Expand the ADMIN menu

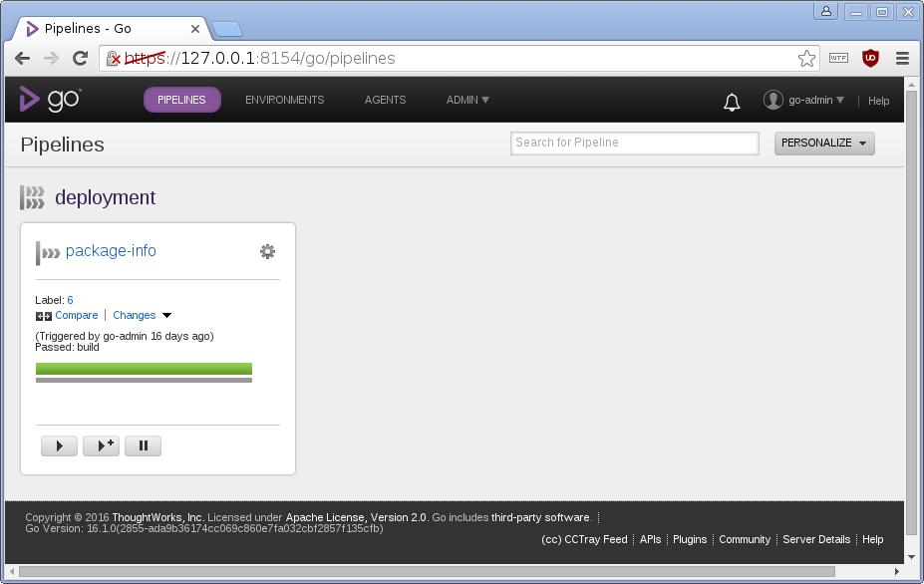pos(467,100)
